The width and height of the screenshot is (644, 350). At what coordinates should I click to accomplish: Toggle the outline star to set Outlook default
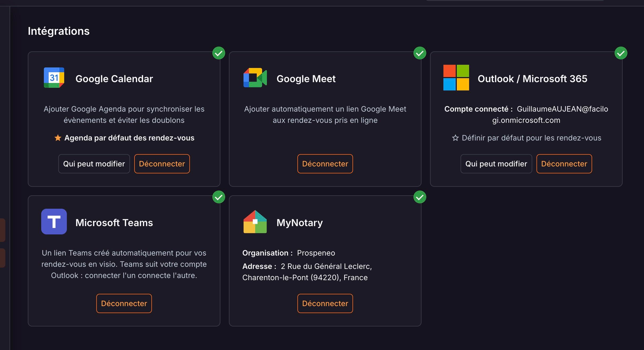[x=455, y=138]
